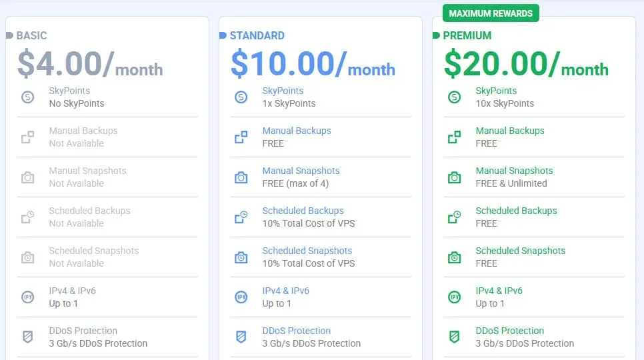Screen dimensions: 644x360
Task: Open the Scheduled Snapshots link in Premium plan
Action: [x=521, y=251]
